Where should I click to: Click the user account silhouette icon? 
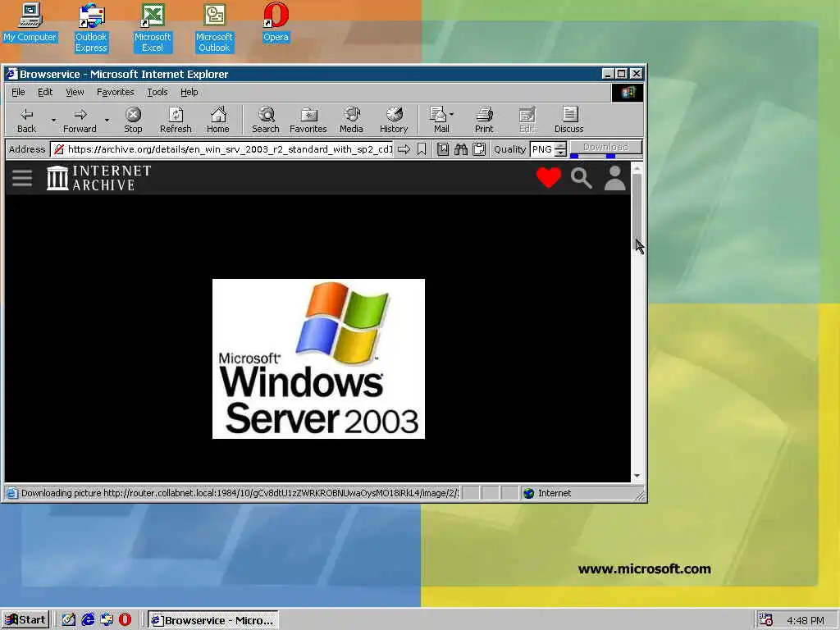(614, 178)
